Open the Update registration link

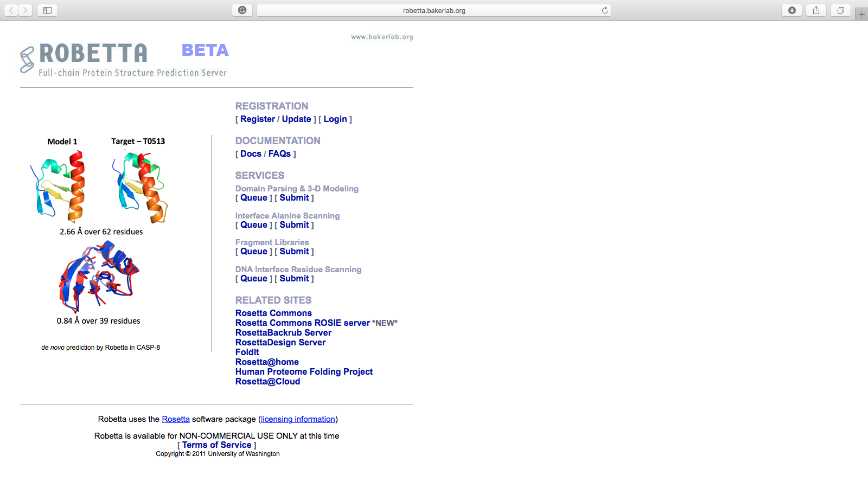pos(296,119)
